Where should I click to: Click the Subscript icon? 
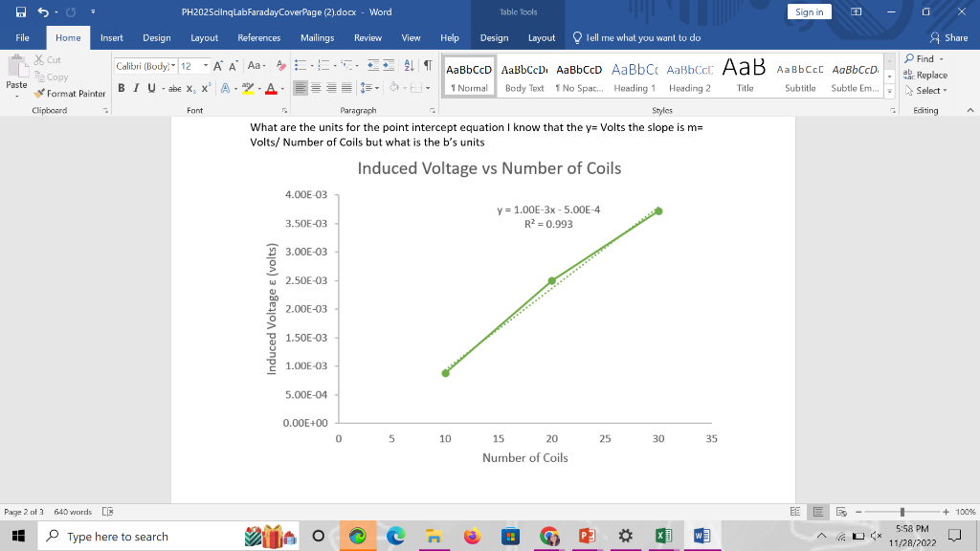point(191,88)
